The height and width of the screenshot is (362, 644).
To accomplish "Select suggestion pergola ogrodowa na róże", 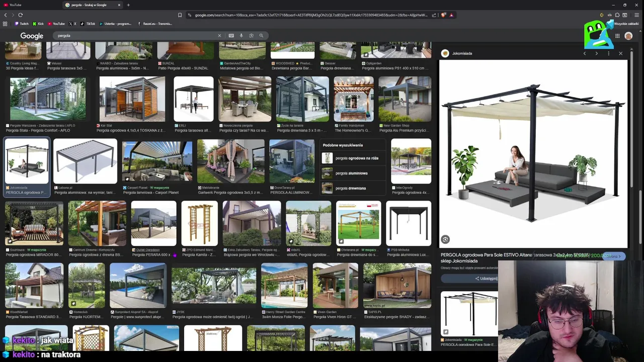I will point(353,158).
